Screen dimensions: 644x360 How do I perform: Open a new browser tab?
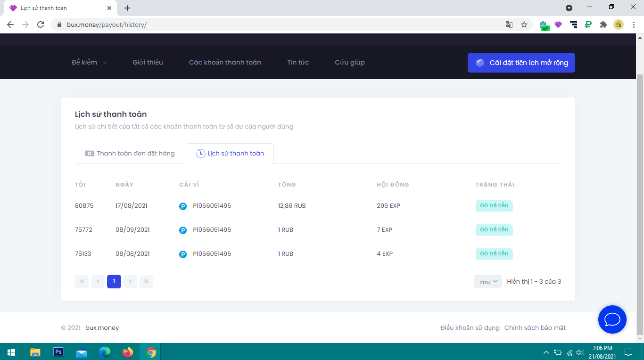(127, 8)
